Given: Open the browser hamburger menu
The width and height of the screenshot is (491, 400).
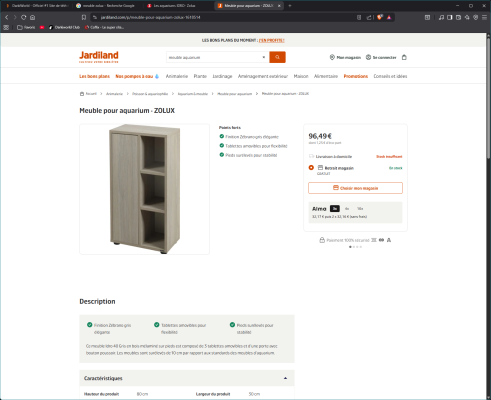Looking at the screenshot, I should [484, 17].
